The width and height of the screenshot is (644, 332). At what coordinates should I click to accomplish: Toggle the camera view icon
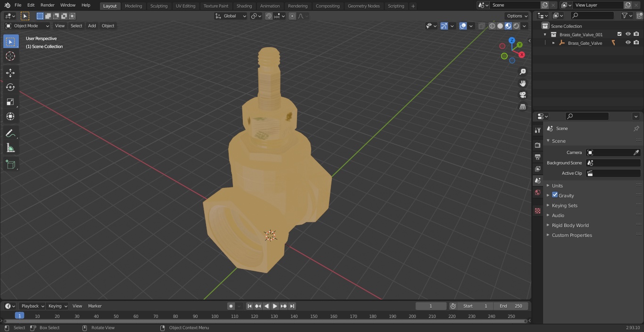(x=522, y=95)
